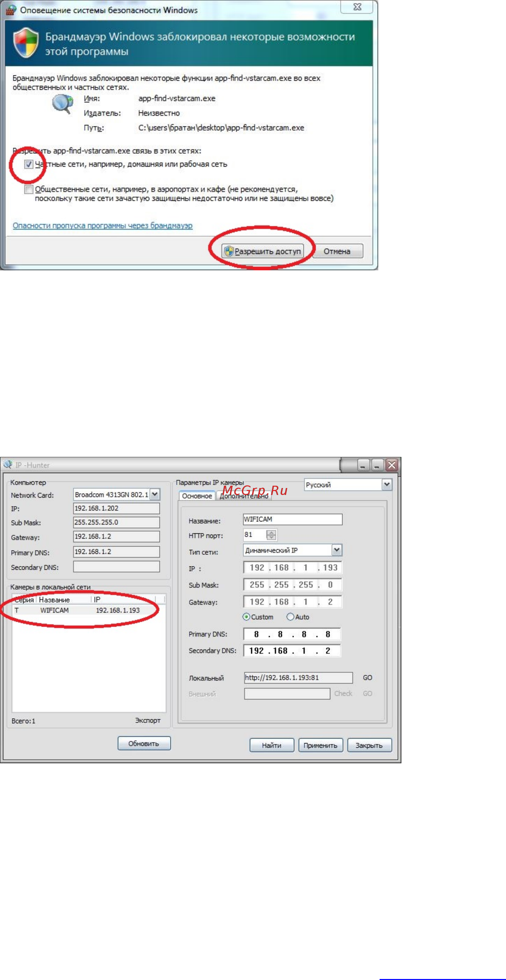Switch to Дополнительно tab
506x980 pixels.
click(244, 496)
